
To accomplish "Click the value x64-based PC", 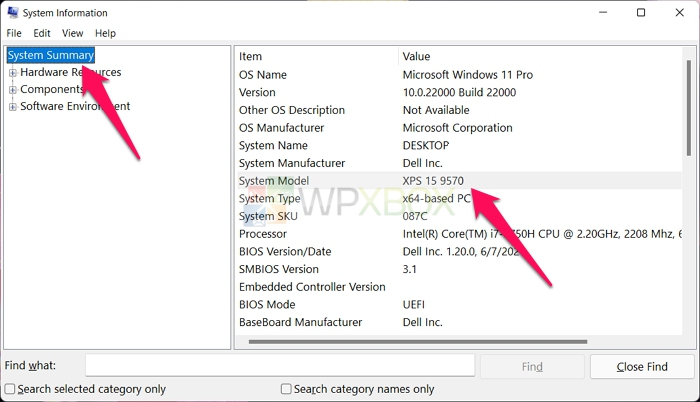I will tap(437, 198).
